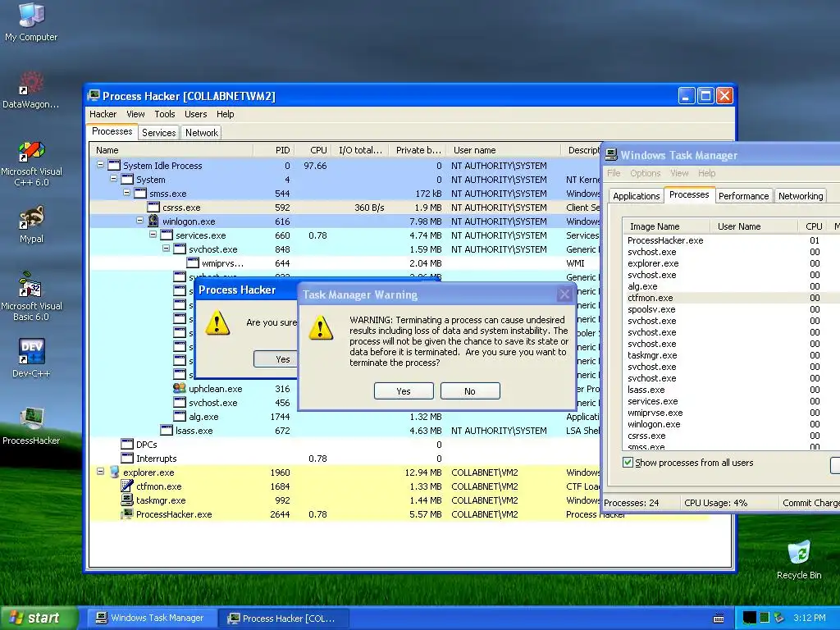This screenshot has width=840, height=630.
Task: Toggle Show processes from all users
Action: [628, 463]
